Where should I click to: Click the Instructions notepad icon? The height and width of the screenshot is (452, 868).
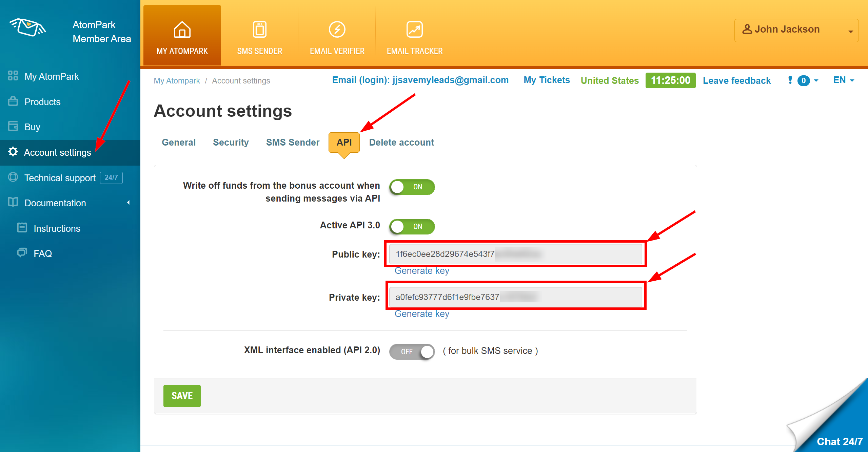[x=22, y=227]
